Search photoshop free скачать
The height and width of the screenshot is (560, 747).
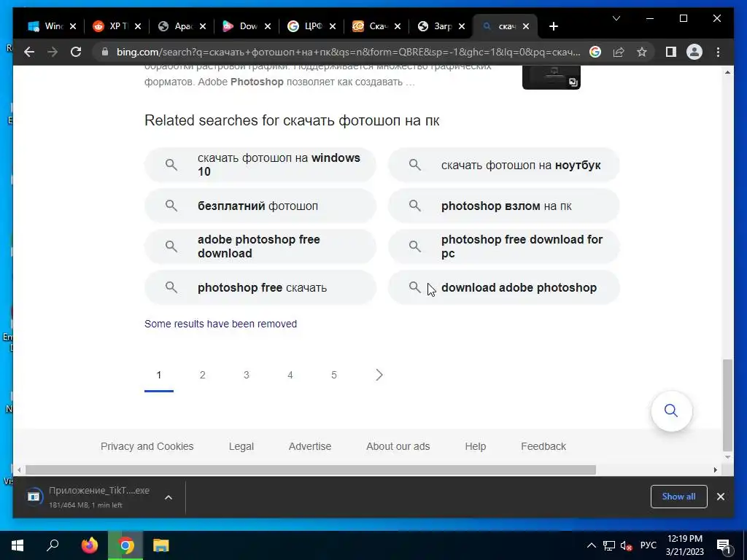pyautogui.click(x=260, y=287)
